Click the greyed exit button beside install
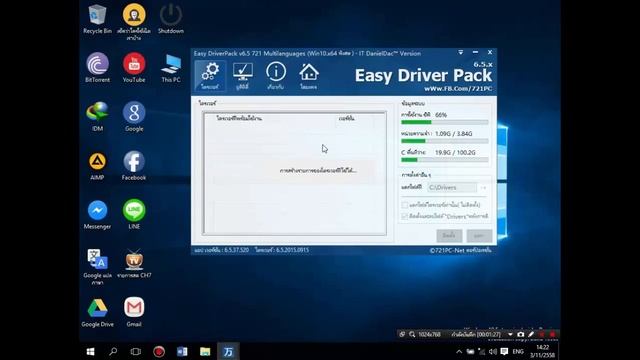This screenshot has height=360, width=640. 479,236
